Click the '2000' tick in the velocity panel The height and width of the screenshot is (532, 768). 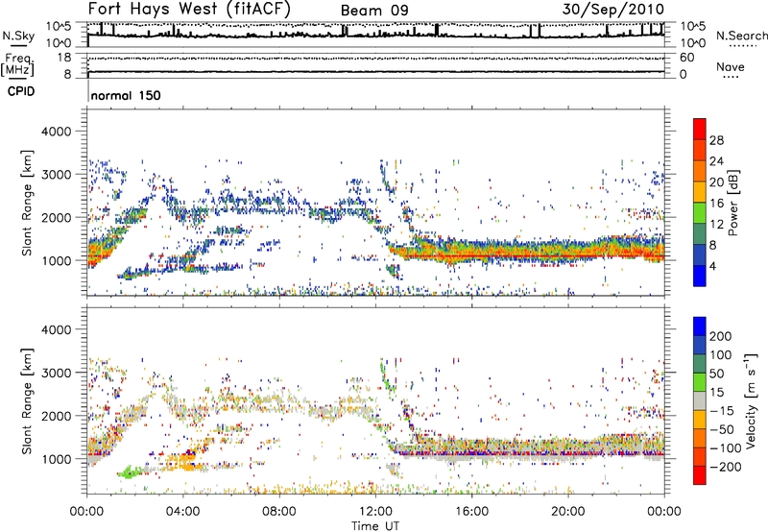56,416
